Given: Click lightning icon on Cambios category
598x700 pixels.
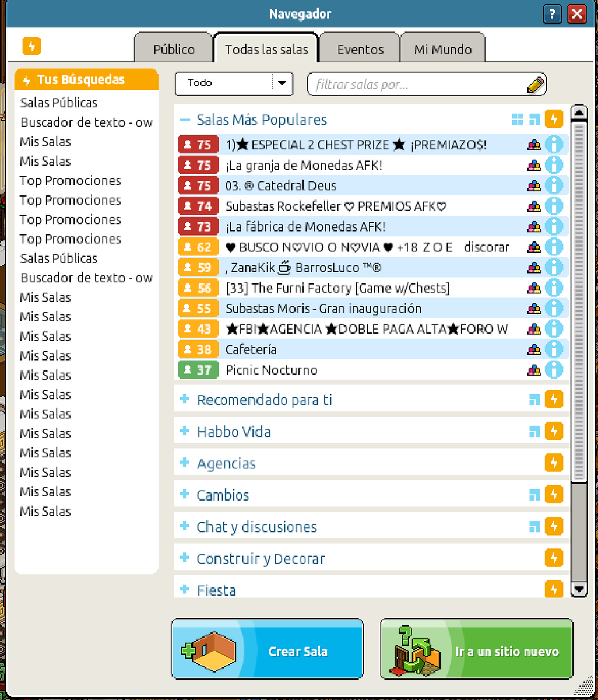Looking at the screenshot, I should point(554,495).
